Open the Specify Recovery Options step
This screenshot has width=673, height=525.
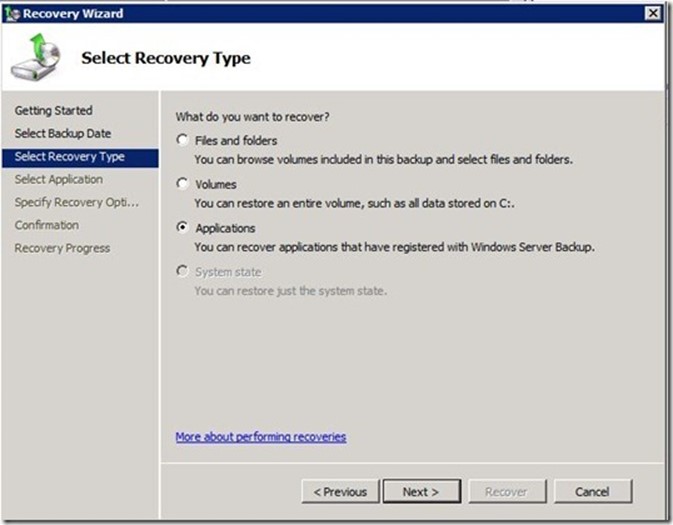point(76,203)
